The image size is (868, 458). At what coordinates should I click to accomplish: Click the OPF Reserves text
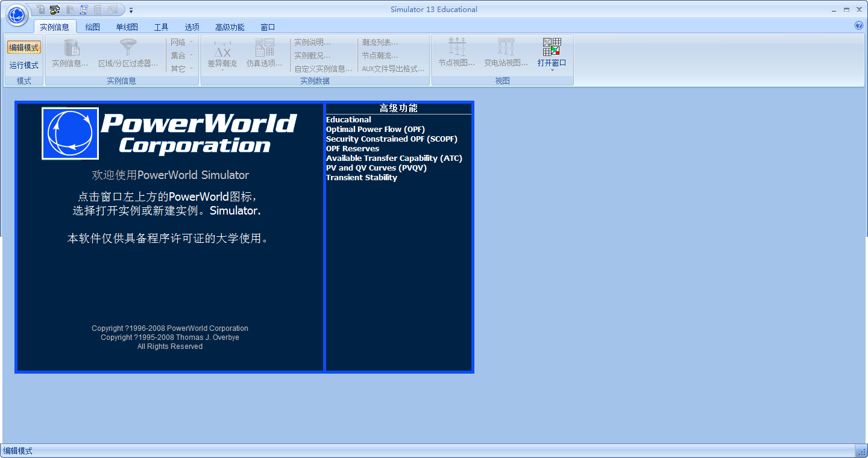(x=353, y=148)
